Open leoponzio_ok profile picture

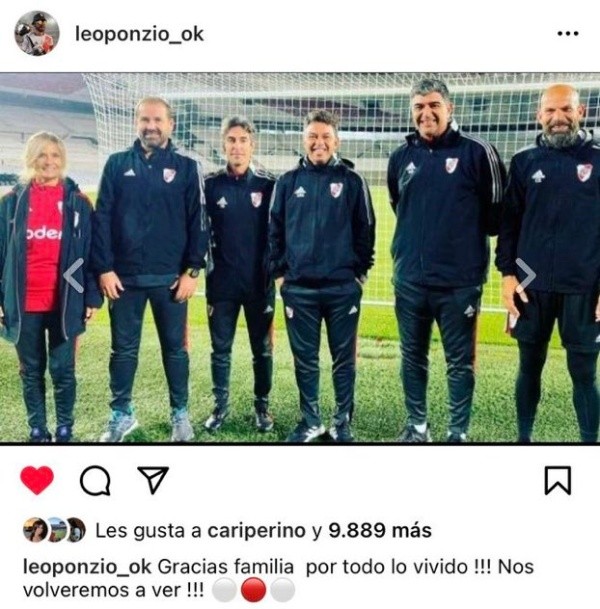[x=37, y=33]
